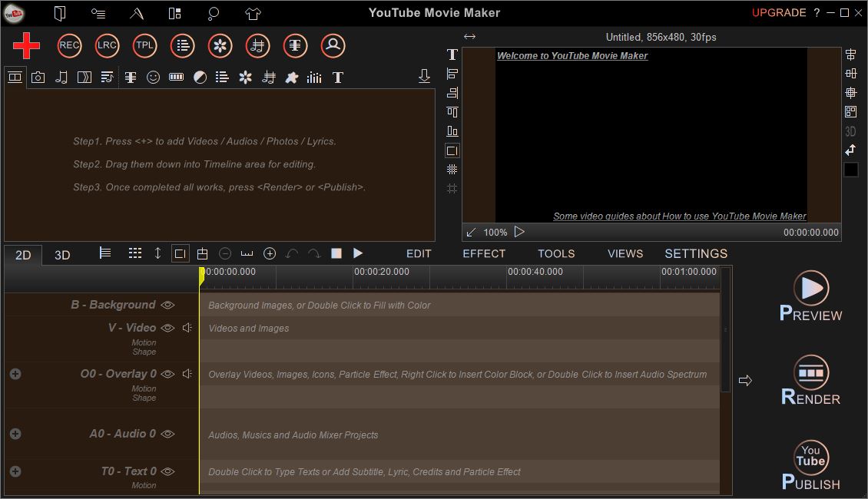Click the undo arrow in timeline toolbar
This screenshot has width=868, height=499.
tap(292, 253)
